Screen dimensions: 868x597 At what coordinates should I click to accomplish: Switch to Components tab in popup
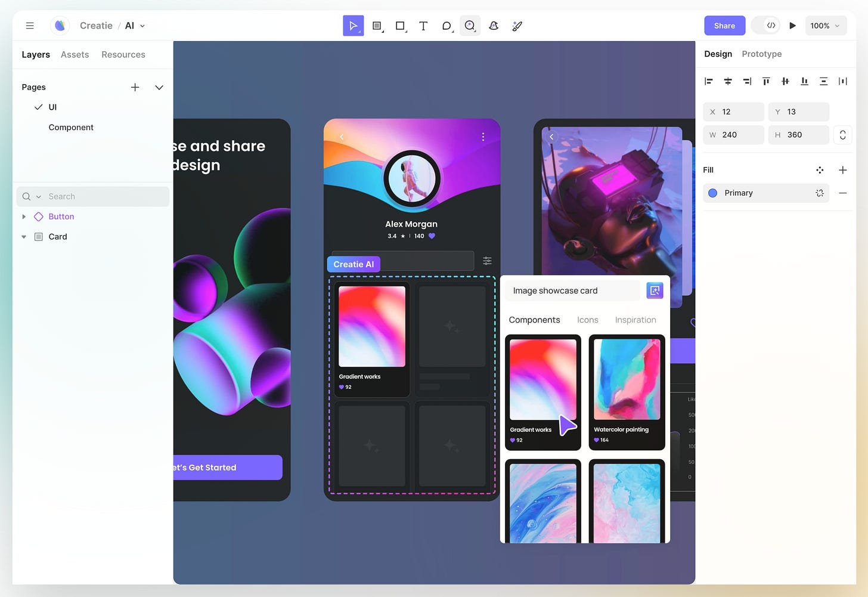click(x=534, y=320)
